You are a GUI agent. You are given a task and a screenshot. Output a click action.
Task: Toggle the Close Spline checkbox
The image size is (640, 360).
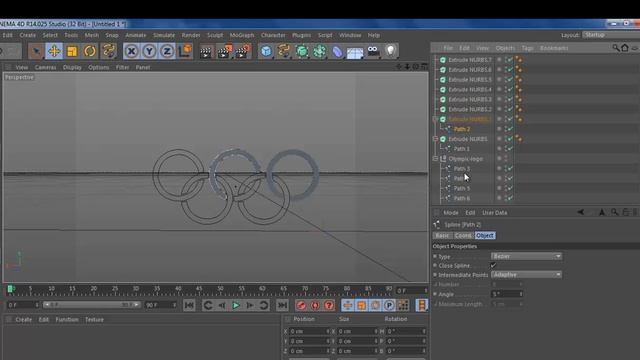click(x=493, y=265)
